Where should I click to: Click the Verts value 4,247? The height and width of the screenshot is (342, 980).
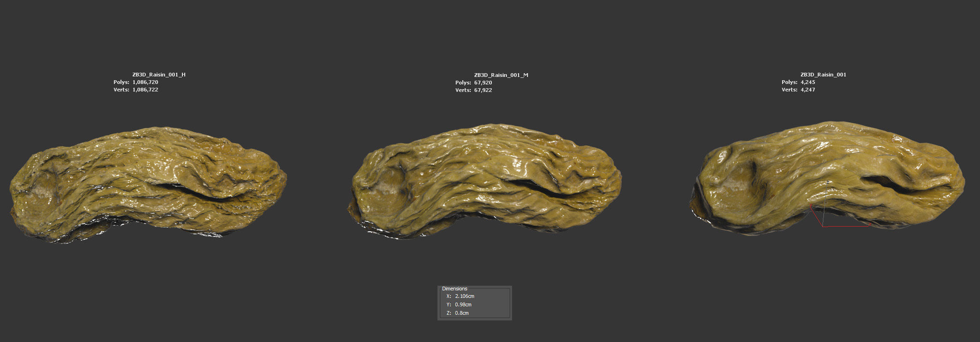tap(808, 90)
